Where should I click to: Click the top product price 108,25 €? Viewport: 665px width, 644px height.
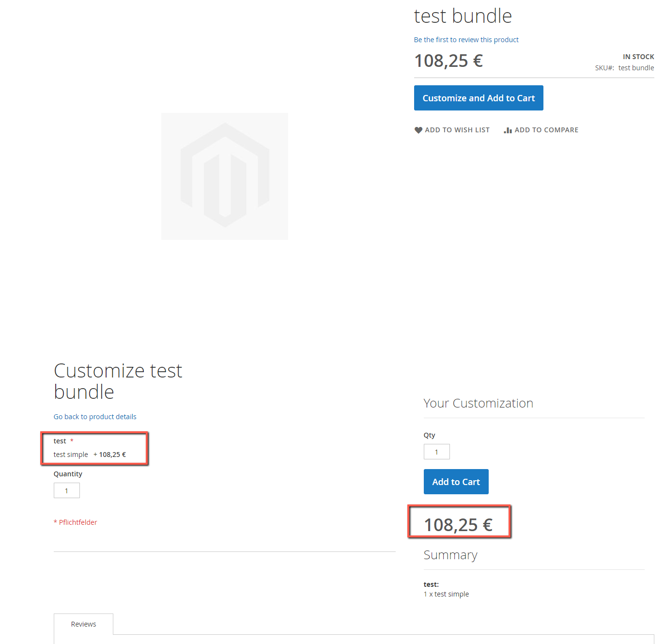coord(448,60)
